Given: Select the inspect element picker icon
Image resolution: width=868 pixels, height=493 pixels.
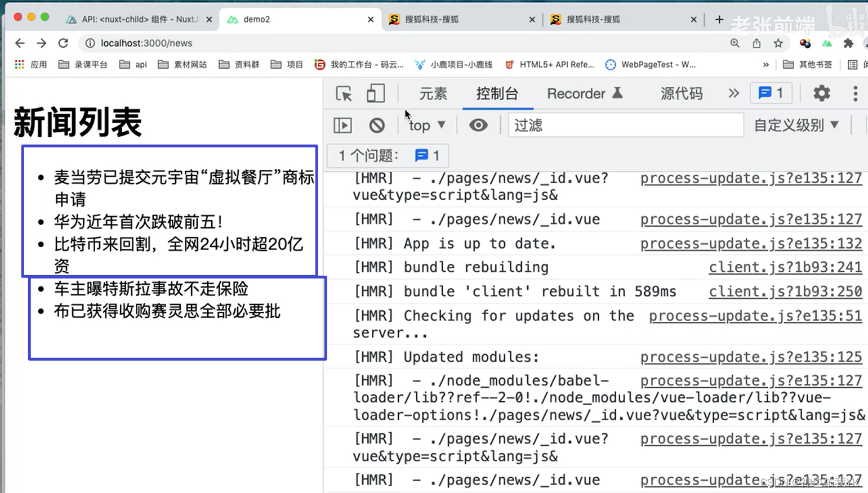Looking at the screenshot, I should (x=344, y=93).
